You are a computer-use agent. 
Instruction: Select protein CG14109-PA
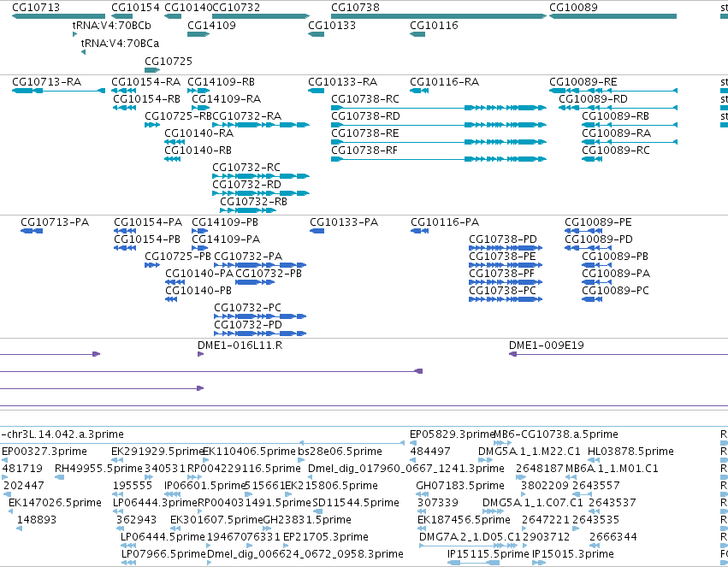(226, 239)
